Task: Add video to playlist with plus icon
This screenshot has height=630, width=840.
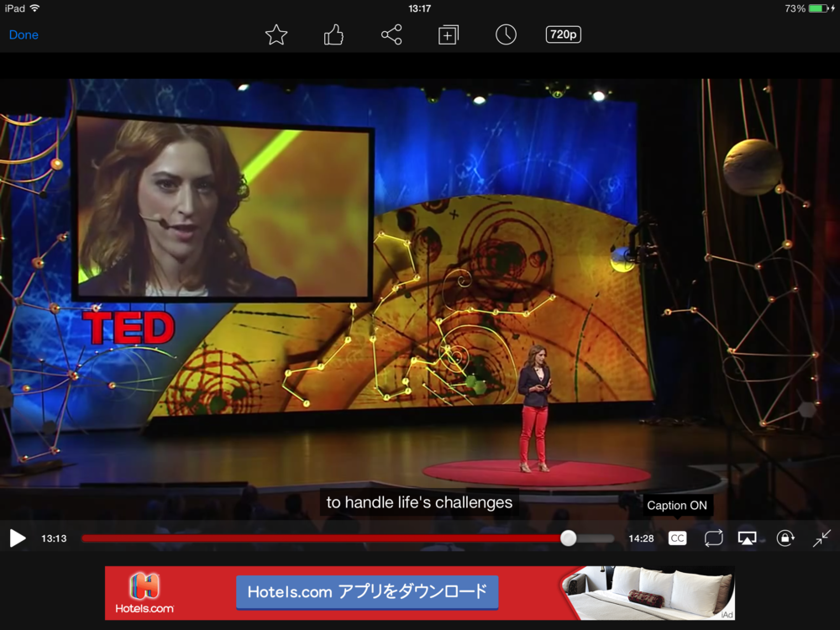Action: tap(449, 34)
